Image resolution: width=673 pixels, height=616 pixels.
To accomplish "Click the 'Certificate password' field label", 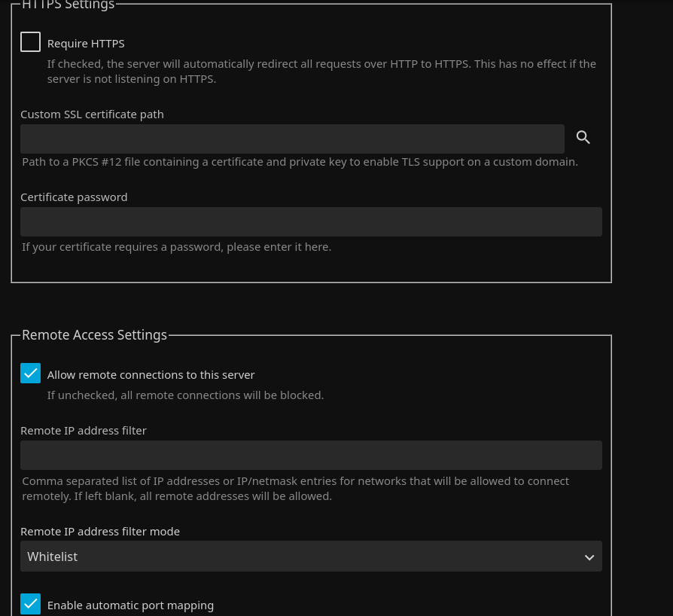I will click(x=74, y=197).
